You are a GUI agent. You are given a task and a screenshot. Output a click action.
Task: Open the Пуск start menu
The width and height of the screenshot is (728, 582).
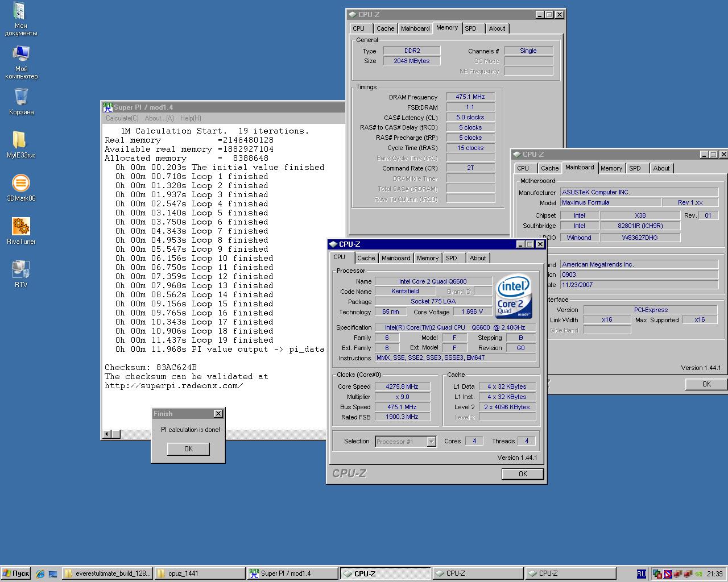(16, 573)
